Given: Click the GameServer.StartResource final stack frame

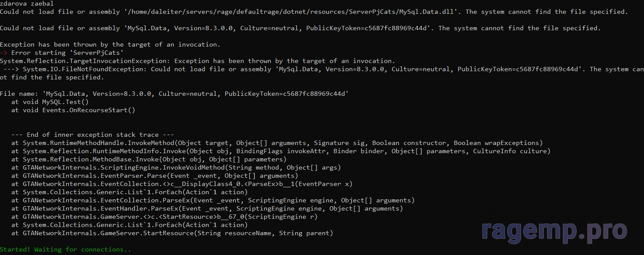Looking at the screenshot, I should point(172,233).
